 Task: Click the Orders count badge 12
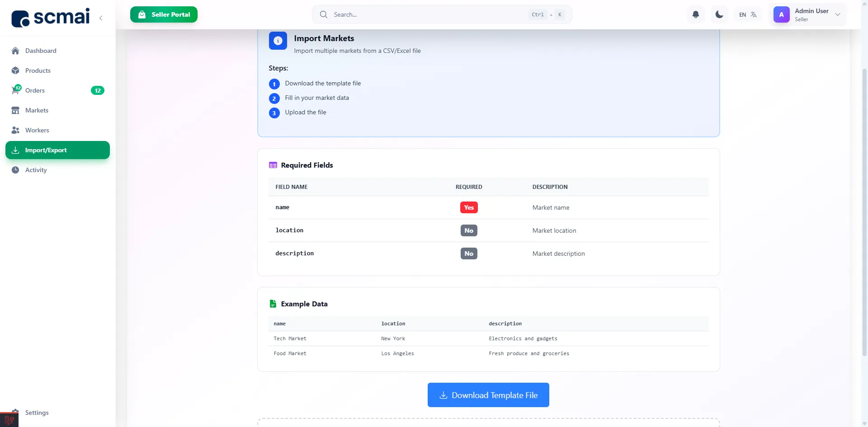tap(98, 90)
